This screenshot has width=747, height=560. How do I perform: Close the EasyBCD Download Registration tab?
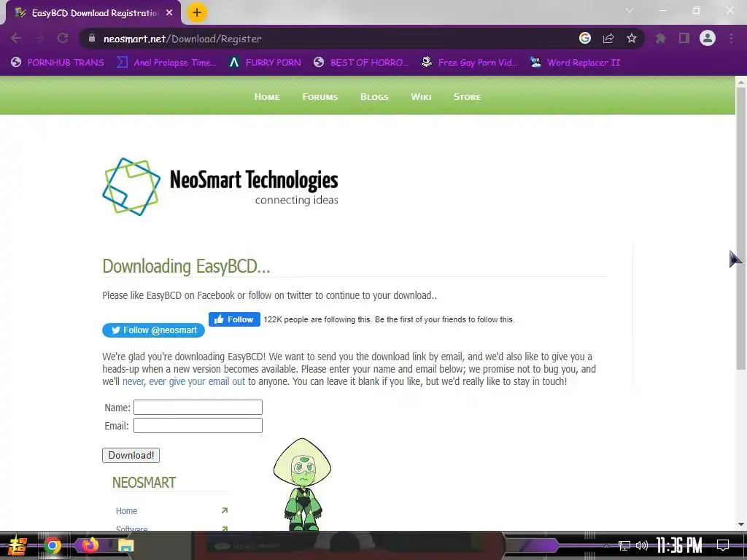[169, 13]
